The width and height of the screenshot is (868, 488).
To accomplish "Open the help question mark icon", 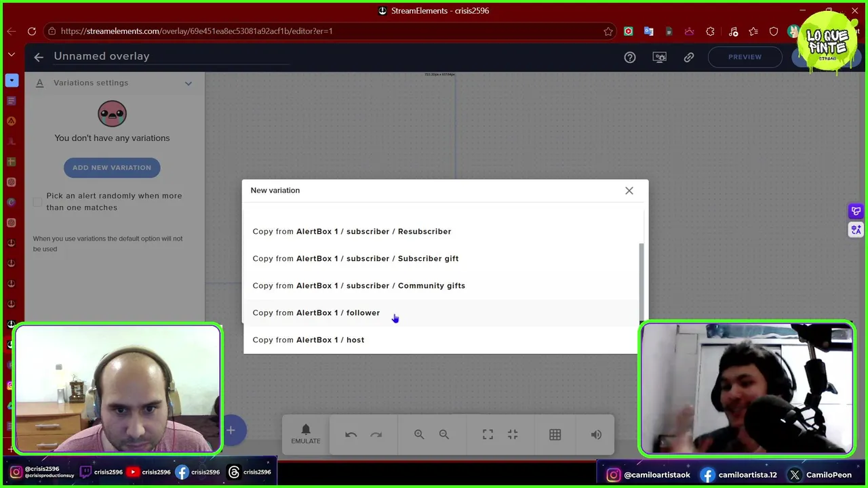I will (x=630, y=57).
